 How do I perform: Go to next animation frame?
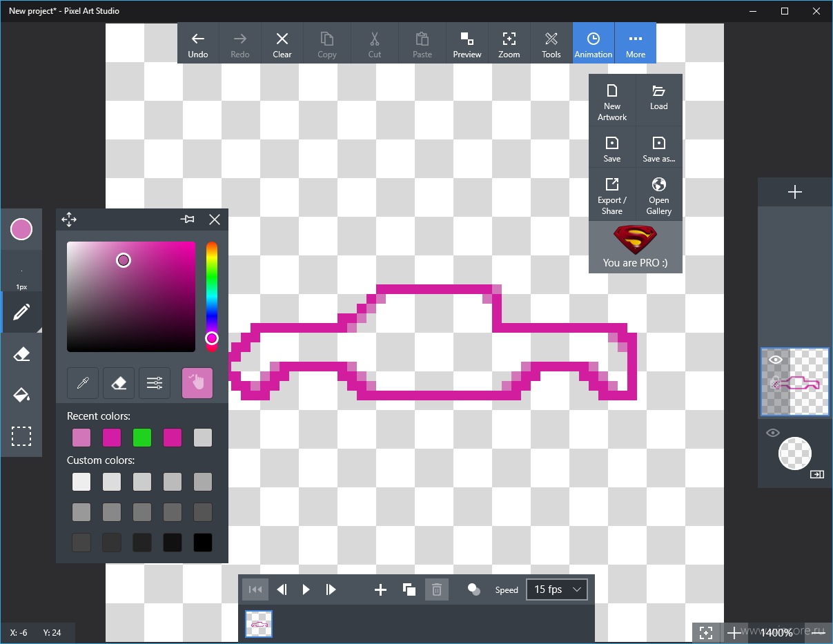pos(331,589)
